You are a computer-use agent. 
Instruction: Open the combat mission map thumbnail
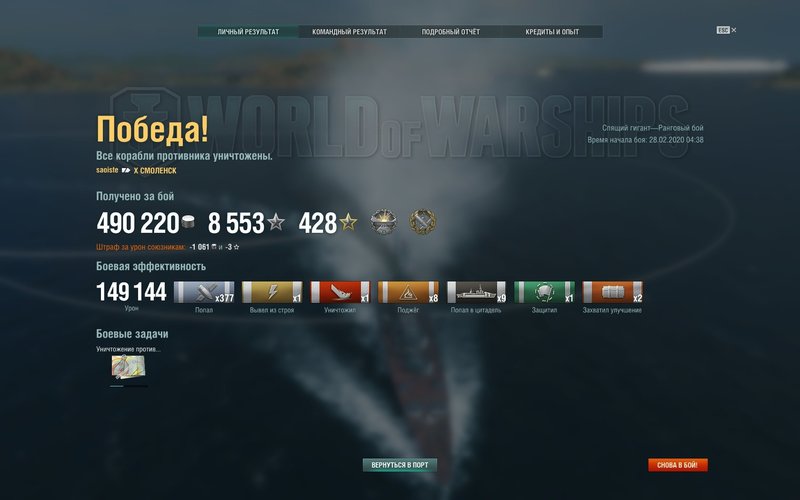click(128, 367)
